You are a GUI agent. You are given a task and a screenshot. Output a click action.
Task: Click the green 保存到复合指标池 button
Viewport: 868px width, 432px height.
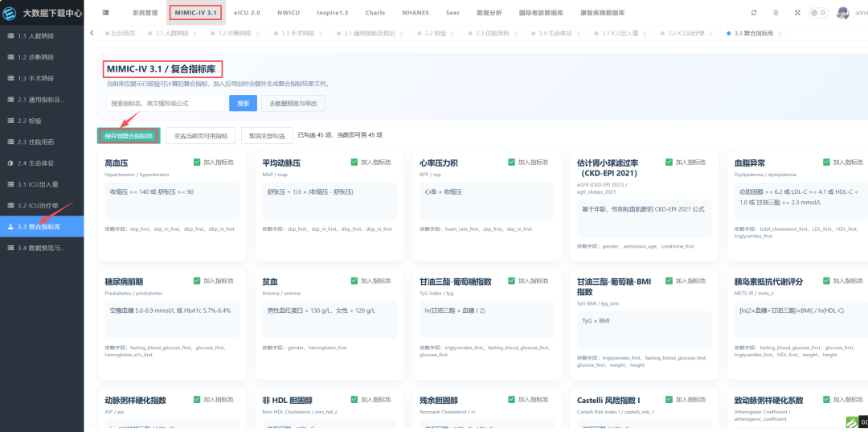(129, 136)
